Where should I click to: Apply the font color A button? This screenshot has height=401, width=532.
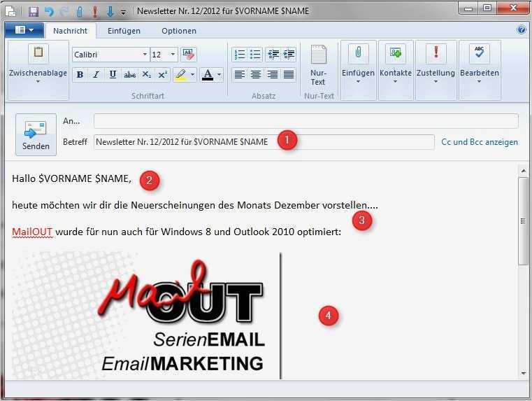pyautogui.click(x=208, y=74)
